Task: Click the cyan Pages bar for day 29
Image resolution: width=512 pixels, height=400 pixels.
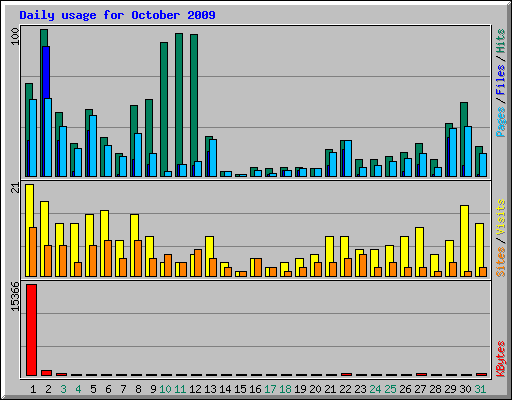Action: (x=453, y=152)
